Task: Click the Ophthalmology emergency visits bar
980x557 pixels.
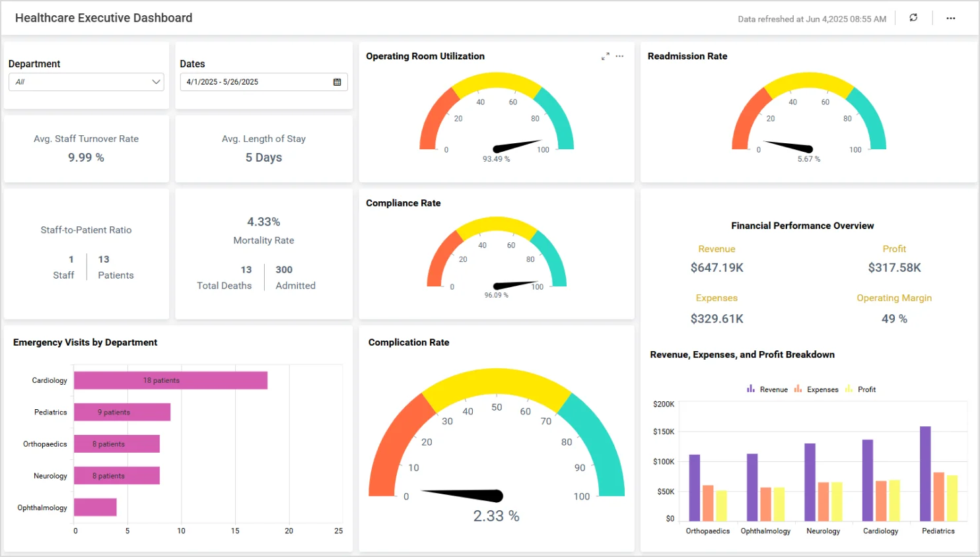Action: point(95,508)
